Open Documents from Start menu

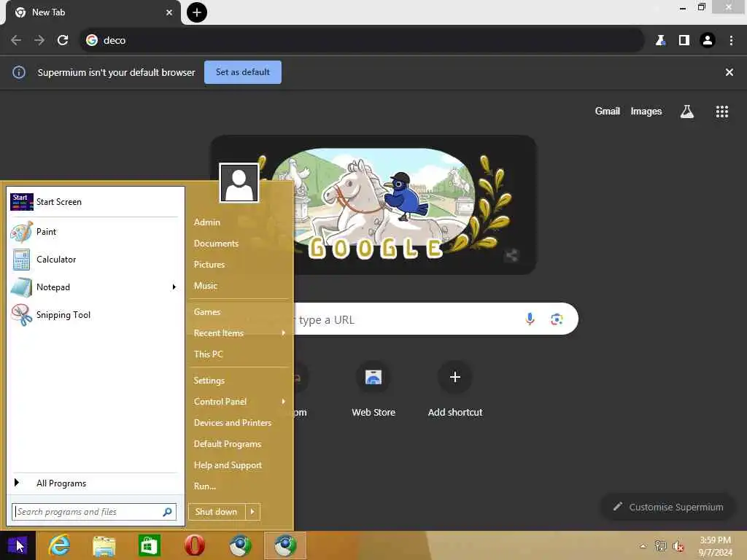(216, 244)
